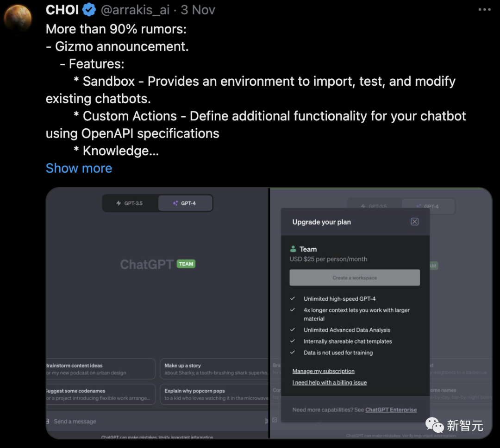Click I need help with a billing issue
Image resolution: width=500 pixels, height=448 pixels.
coord(330,383)
